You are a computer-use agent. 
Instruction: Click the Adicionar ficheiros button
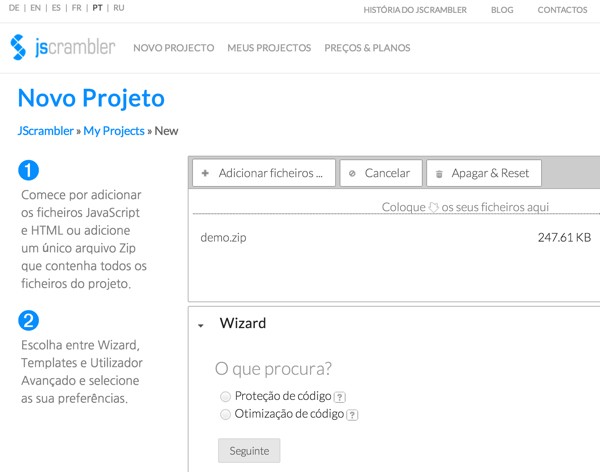pyautogui.click(x=264, y=173)
